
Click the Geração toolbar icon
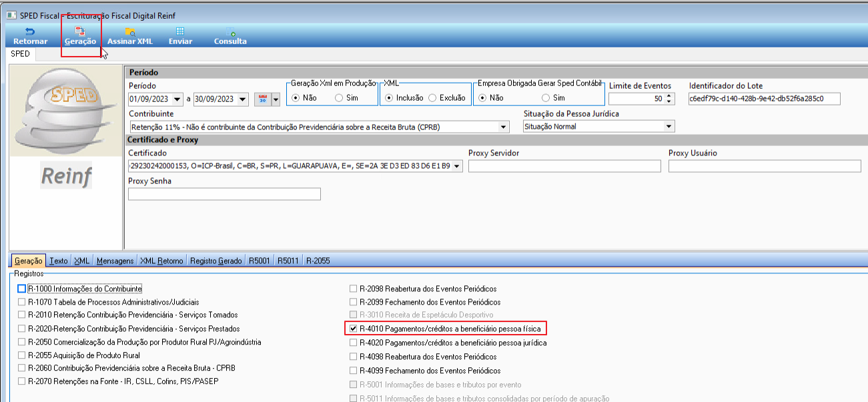[80, 31]
